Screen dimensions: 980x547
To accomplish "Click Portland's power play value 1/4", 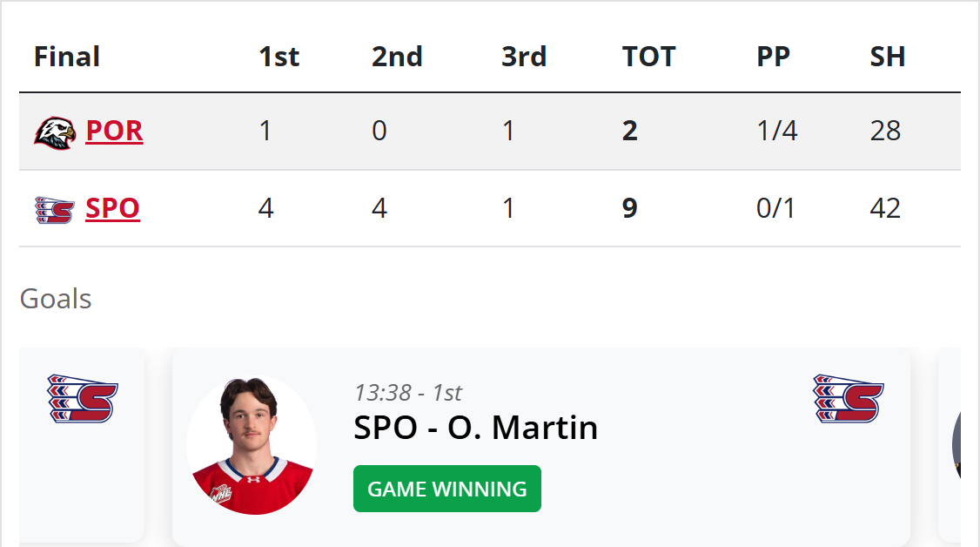I will pyautogui.click(x=776, y=132).
